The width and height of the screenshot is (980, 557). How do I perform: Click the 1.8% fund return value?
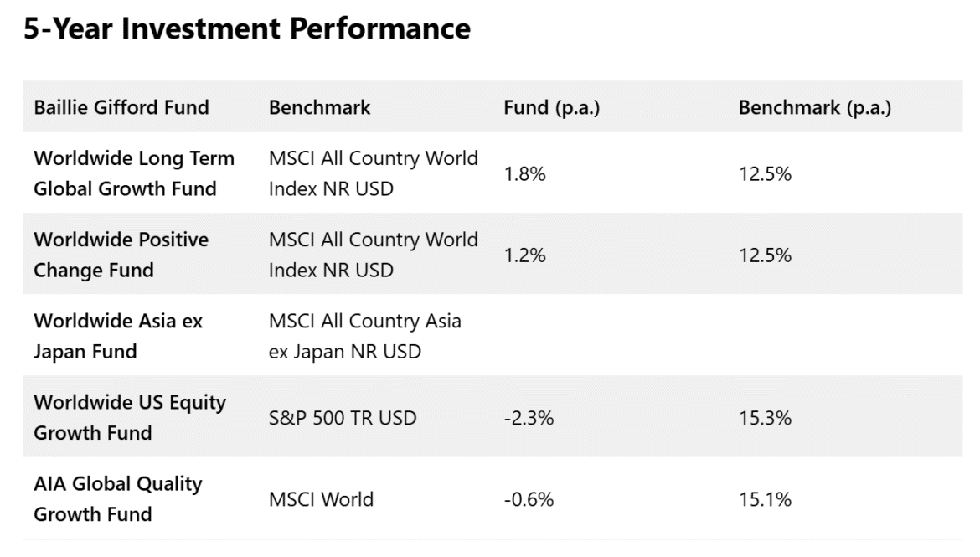point(524,174)
